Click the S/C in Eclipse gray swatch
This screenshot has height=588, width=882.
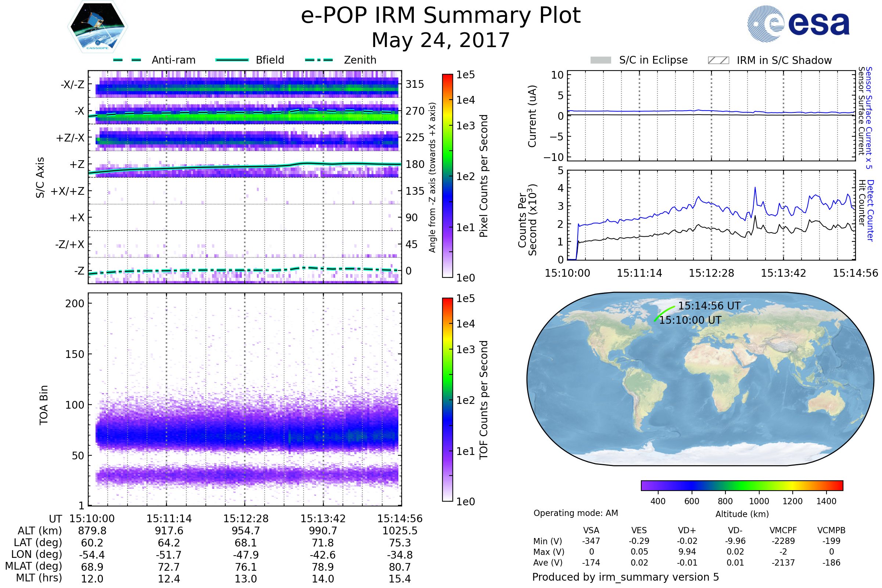pos(601,60)
